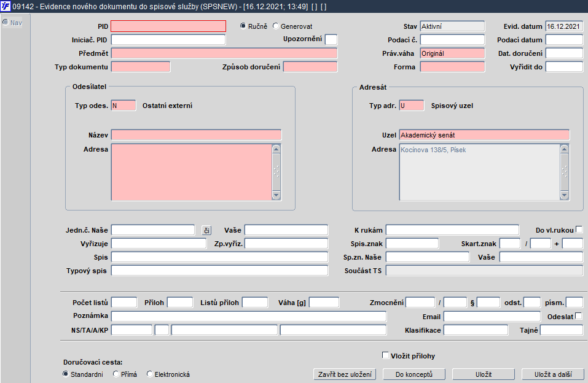Choose Elektronická delivery route
588x383 pixels.
149,374
